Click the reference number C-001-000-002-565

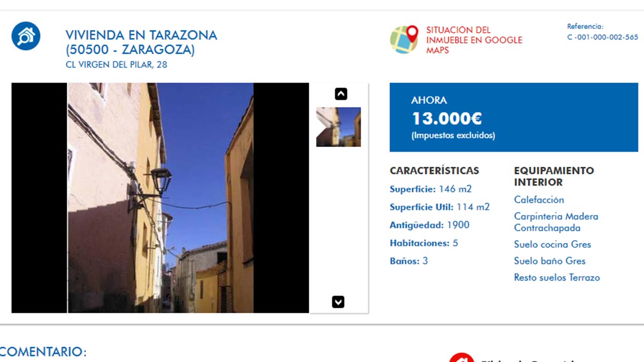603,38
